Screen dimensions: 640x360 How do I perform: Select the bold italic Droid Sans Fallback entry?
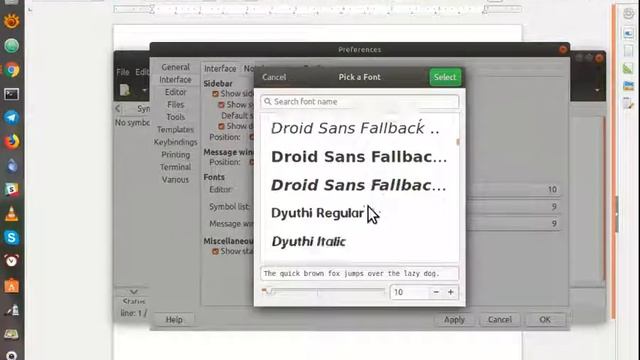pos(358,185)
